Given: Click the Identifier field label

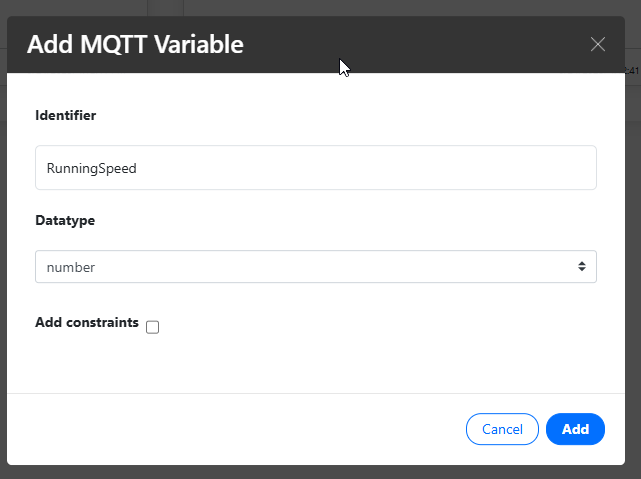Looking at the screenshot, I should [x=65, y=115].
